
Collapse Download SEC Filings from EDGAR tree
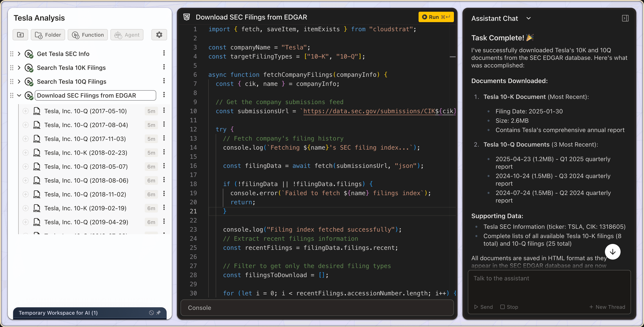coord(19,95)
